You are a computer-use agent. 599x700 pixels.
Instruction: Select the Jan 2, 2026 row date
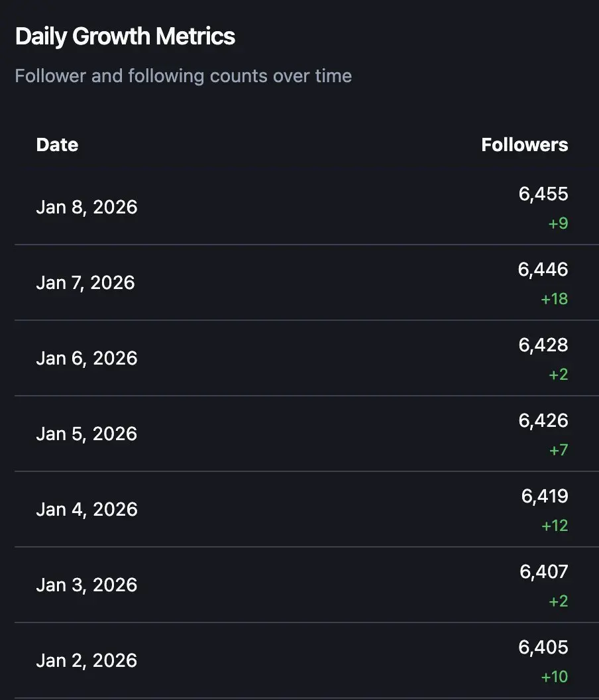(87, 660)
